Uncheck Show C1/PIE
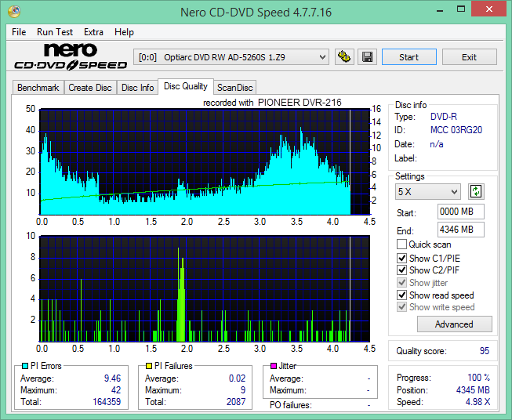Viewport: 512px width, 420px height. pos(401,258)
